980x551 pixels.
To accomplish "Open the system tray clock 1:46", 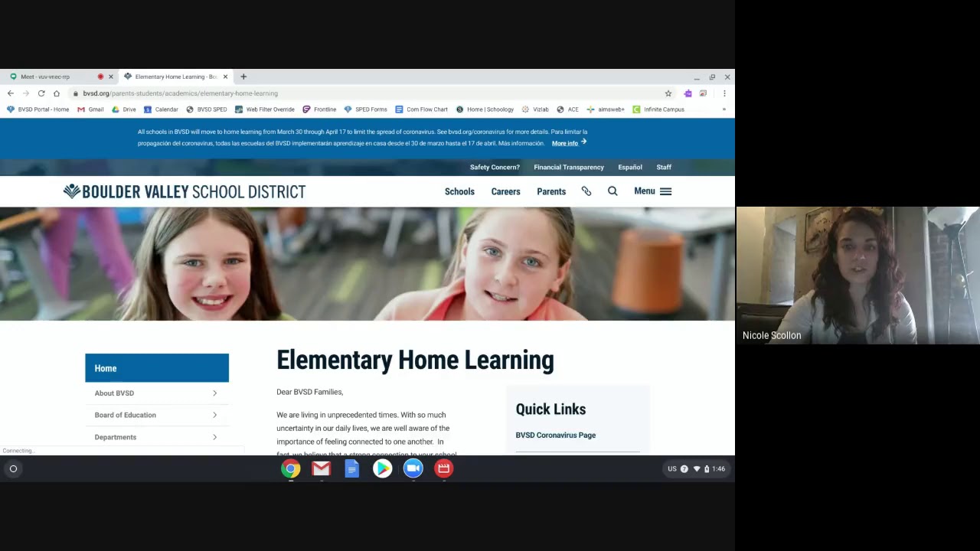I will pos(718,468).
